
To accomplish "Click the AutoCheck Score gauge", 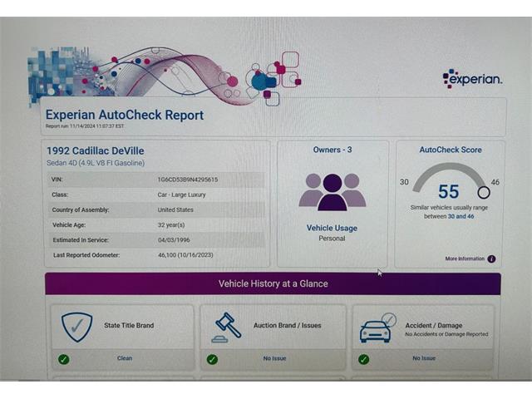I will pyautogui.click(x=449, y=181).
